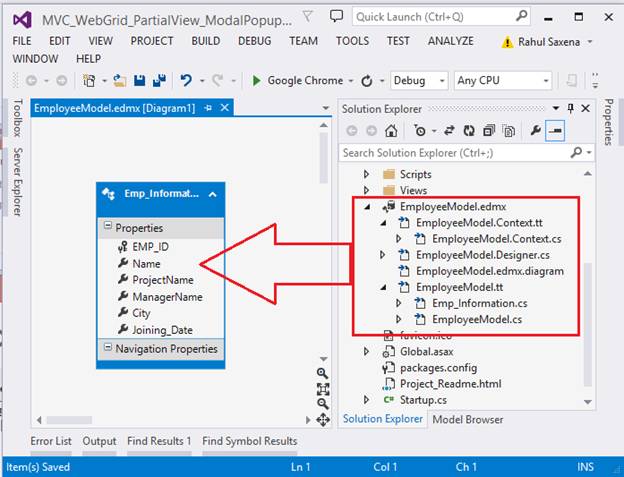This screenshot has height=477, width=624.
Task: Open Properties wrench icon in Solution Explorer
Action: pos(536,130)
